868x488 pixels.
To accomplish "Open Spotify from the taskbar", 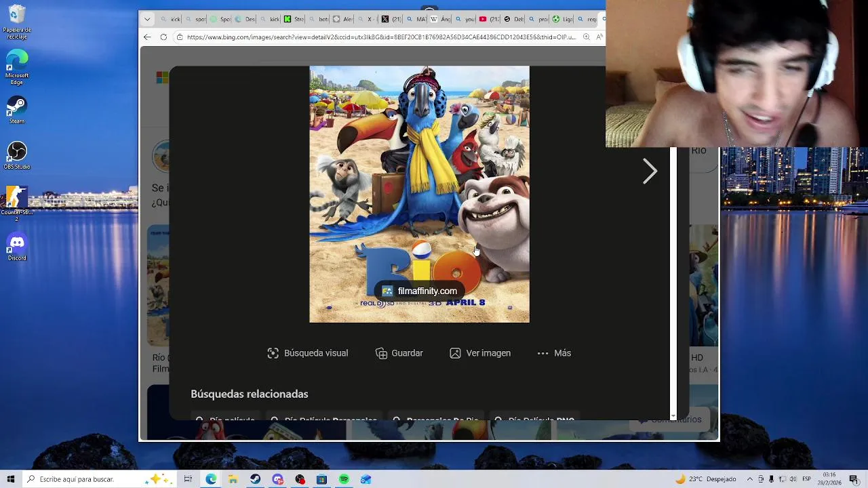I will coord(344,479).
